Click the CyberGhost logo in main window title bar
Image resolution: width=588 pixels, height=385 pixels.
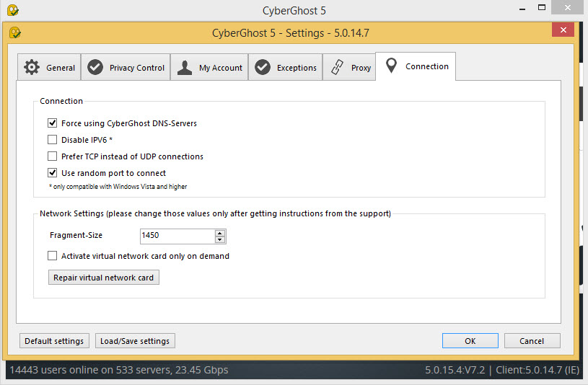(x=13, y=10)
